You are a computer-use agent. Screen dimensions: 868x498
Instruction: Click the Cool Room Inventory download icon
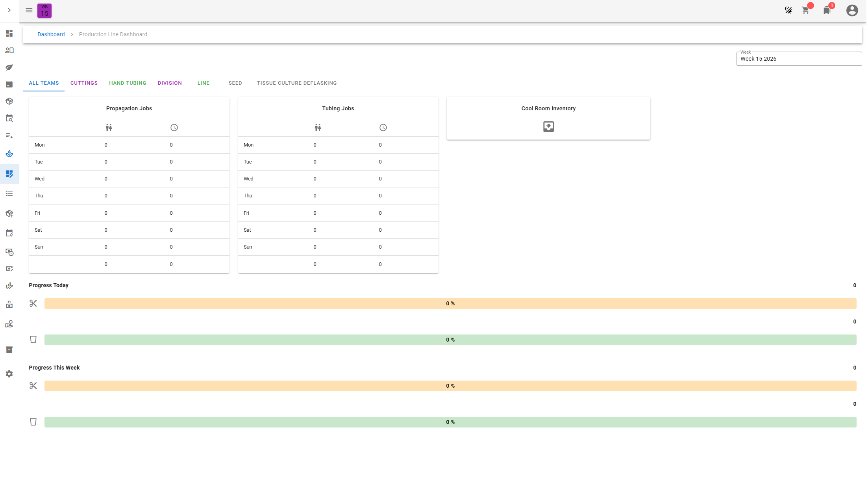point(548,126)
